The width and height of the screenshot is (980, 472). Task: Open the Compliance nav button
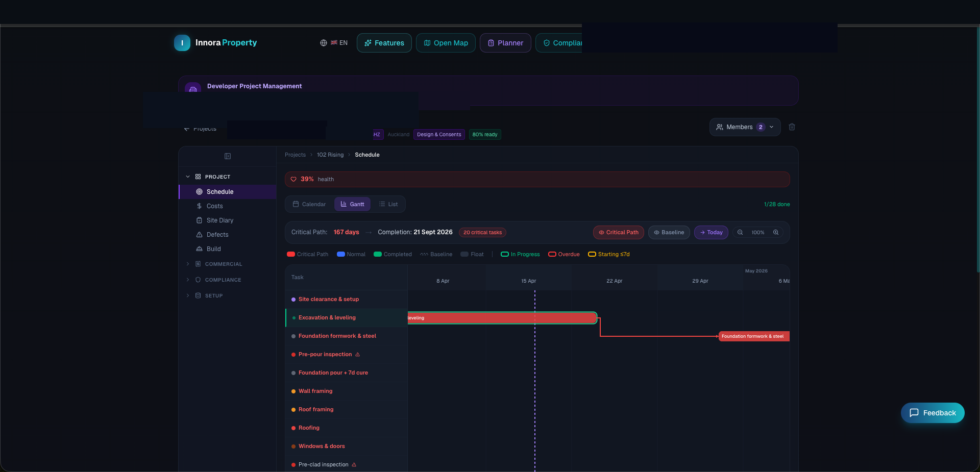pyautogui.click(x=559, y=43)
